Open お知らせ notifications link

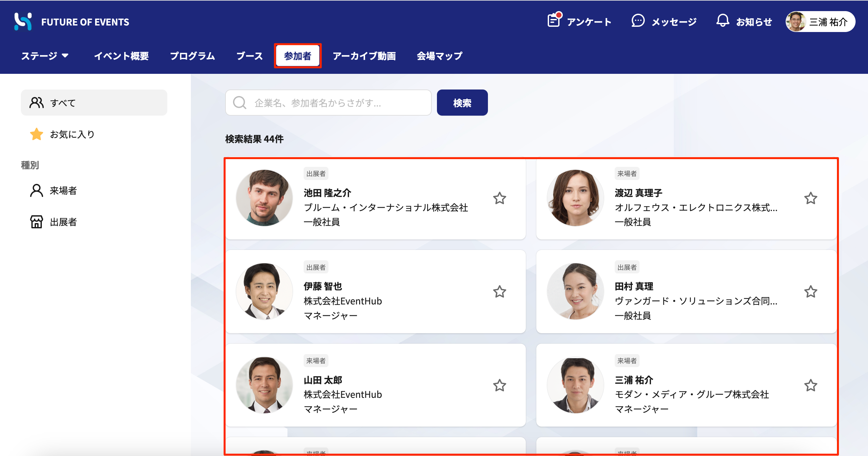[754, 22]
